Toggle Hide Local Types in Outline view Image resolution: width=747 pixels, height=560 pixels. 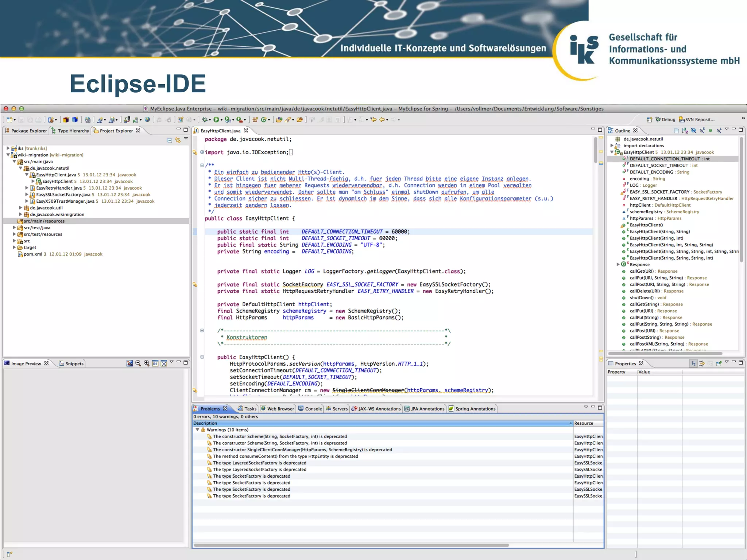click(719, 131)
